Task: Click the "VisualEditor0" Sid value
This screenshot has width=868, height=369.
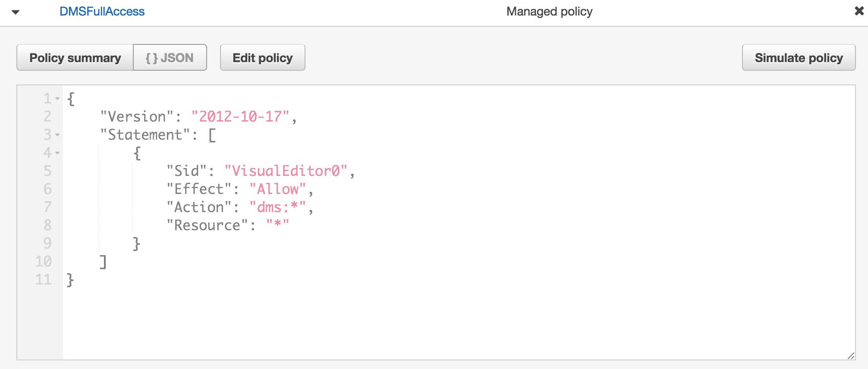Action: coord(286,171)
